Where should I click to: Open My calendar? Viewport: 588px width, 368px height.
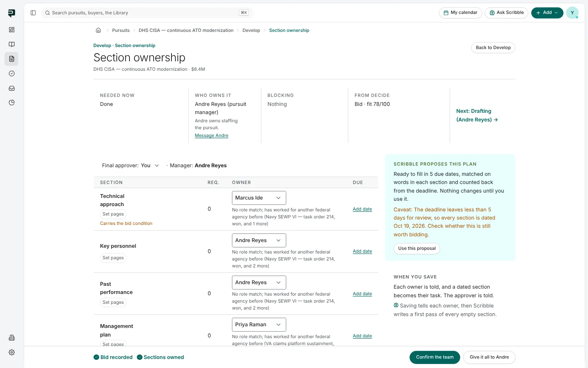(461, 13)
